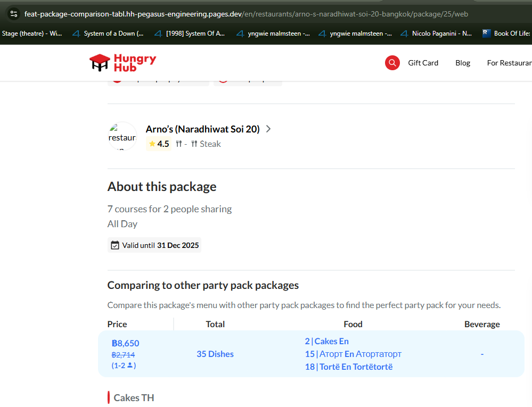Click the 35 Dishes total cell
Viewport: 532px width, 407px height.
(x=215, y=354)
